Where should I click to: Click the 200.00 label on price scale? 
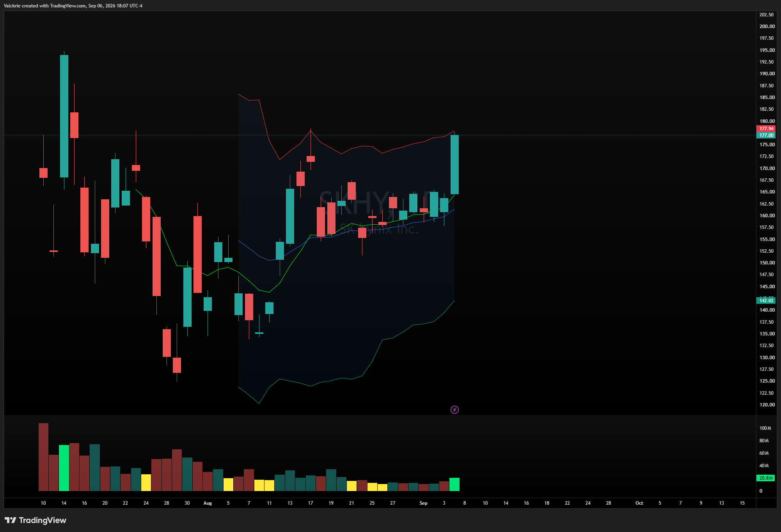[x=767, y=27]
